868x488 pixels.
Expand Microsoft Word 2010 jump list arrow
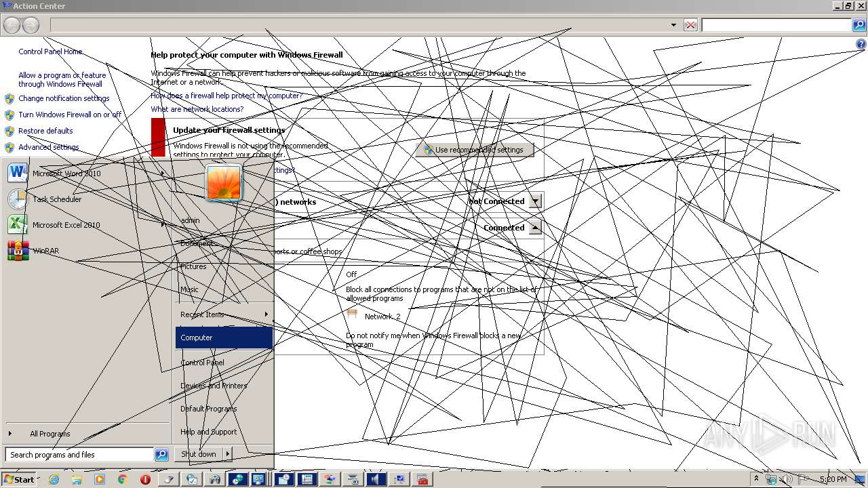(x=162, y=174)
